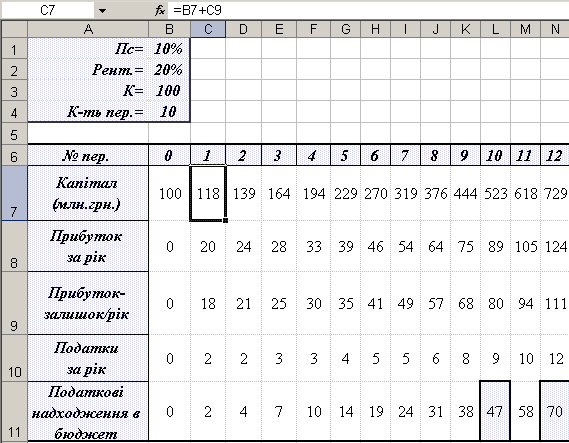Select row 6 header
The image size is (569, 443).
tap(14, 155)
